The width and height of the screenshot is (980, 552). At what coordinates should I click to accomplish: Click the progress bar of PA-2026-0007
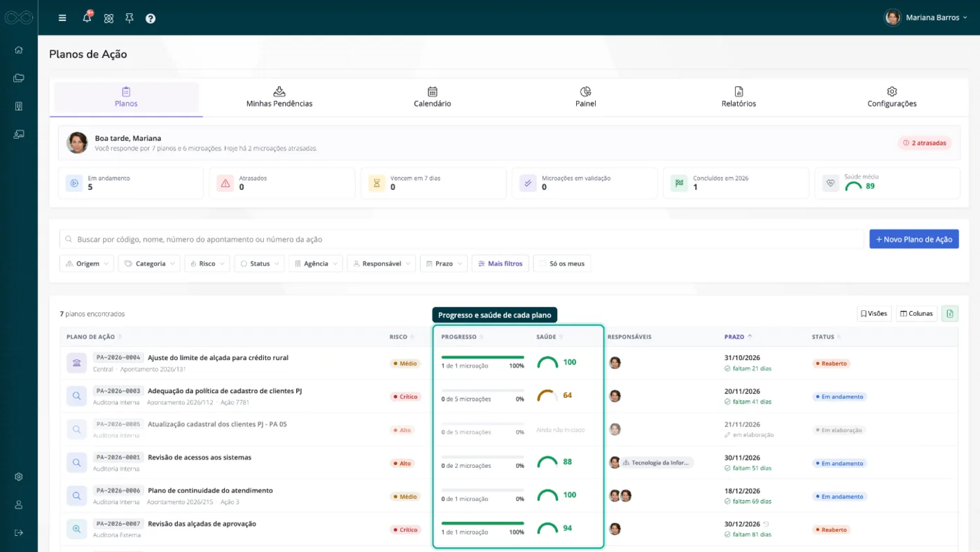coord(482,523)
